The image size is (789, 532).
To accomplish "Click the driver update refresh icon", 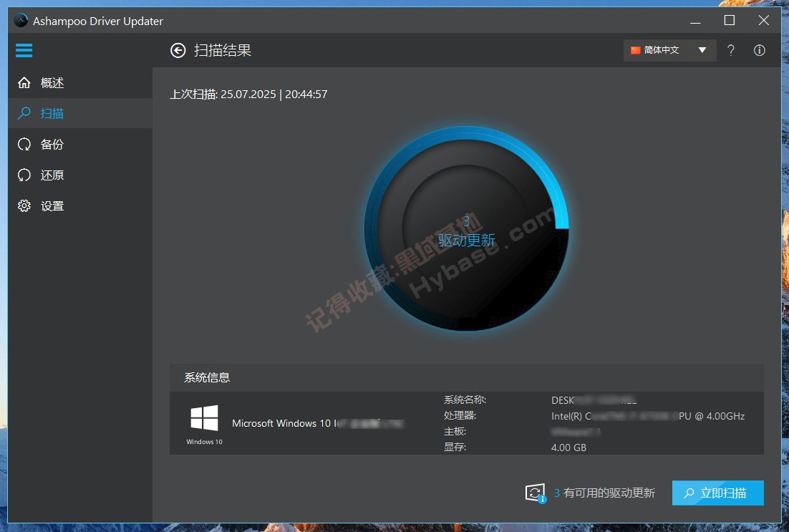I will coord(536,493).
